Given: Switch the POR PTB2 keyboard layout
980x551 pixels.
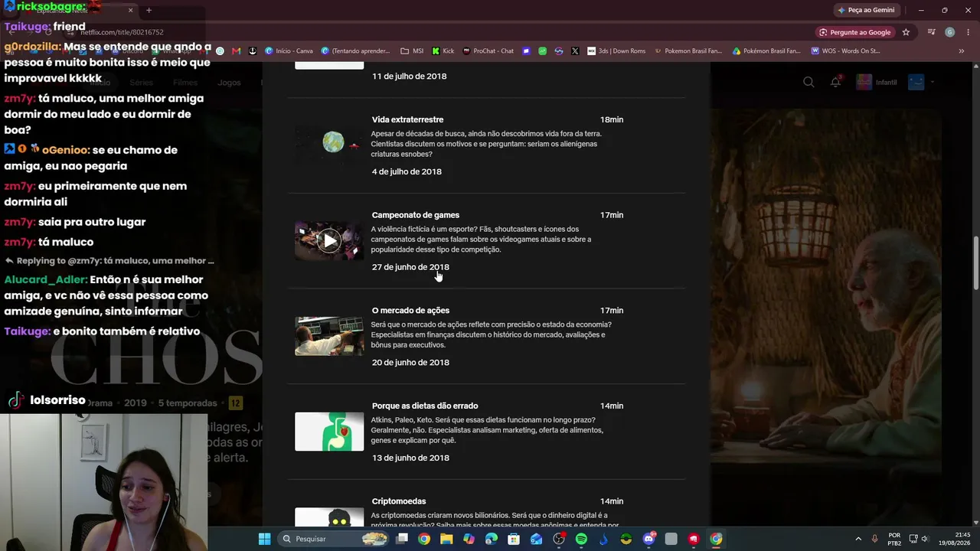Looking at the screenshot, I should [x=894, y=539].
